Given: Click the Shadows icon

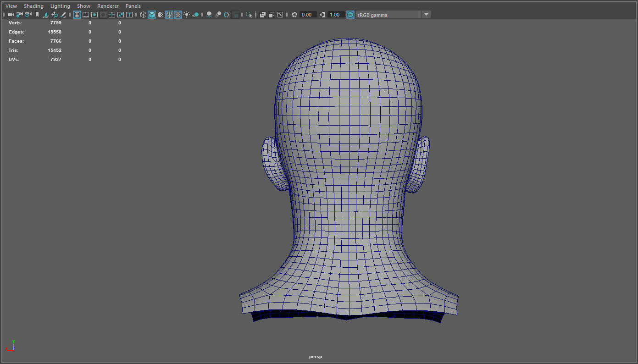Looking at the screenshot, I should (196, 15).
